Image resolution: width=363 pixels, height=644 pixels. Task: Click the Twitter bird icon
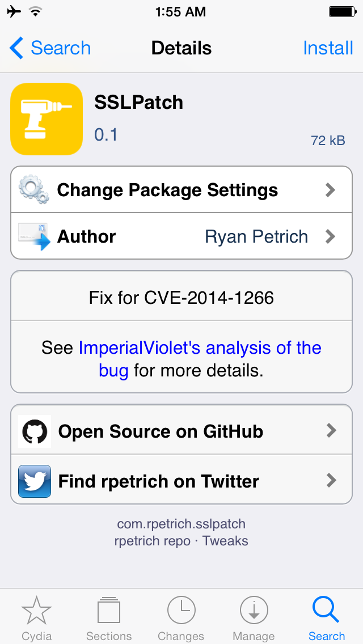(x=35, y=481)
